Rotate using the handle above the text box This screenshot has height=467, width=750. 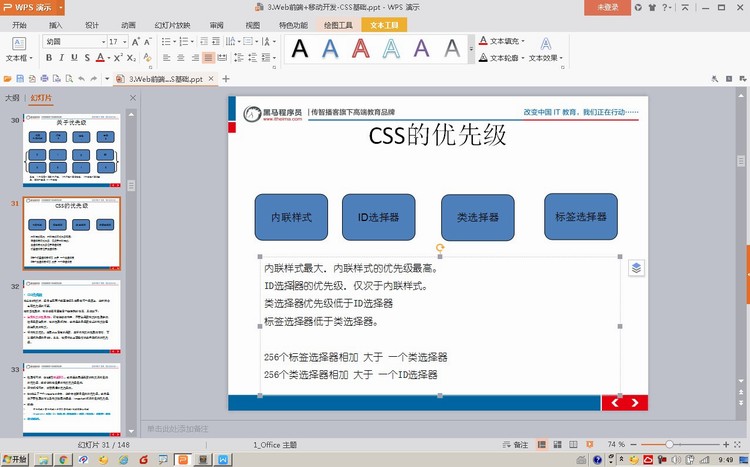tap(440, 247)
